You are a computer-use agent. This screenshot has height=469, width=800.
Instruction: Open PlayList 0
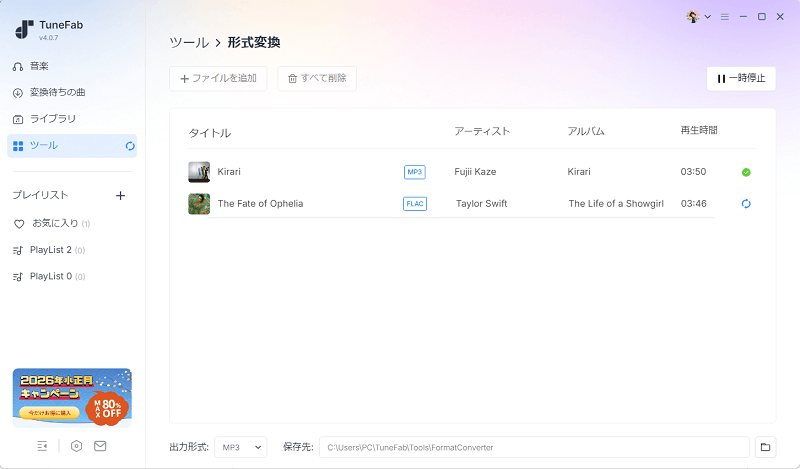(x=57, y=277)
